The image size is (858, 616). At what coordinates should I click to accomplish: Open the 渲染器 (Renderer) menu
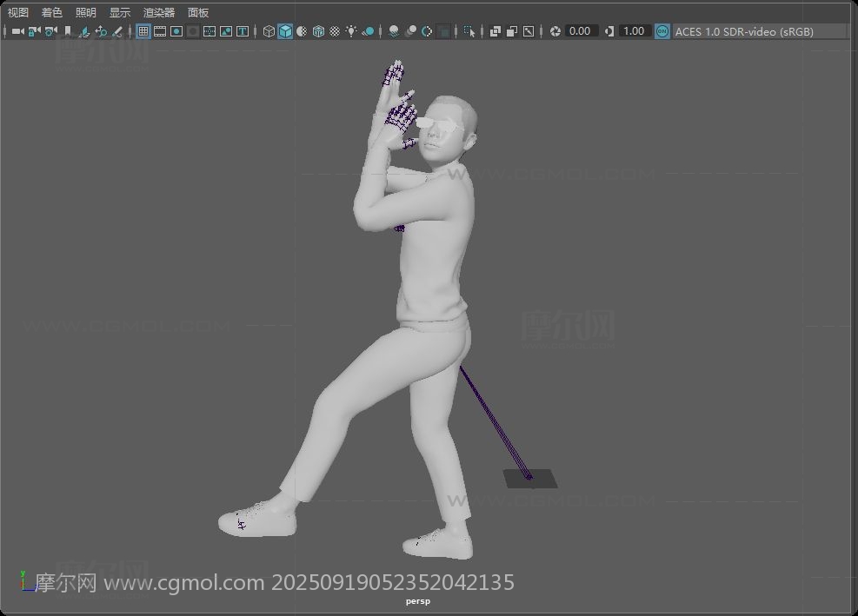(159, 12)
